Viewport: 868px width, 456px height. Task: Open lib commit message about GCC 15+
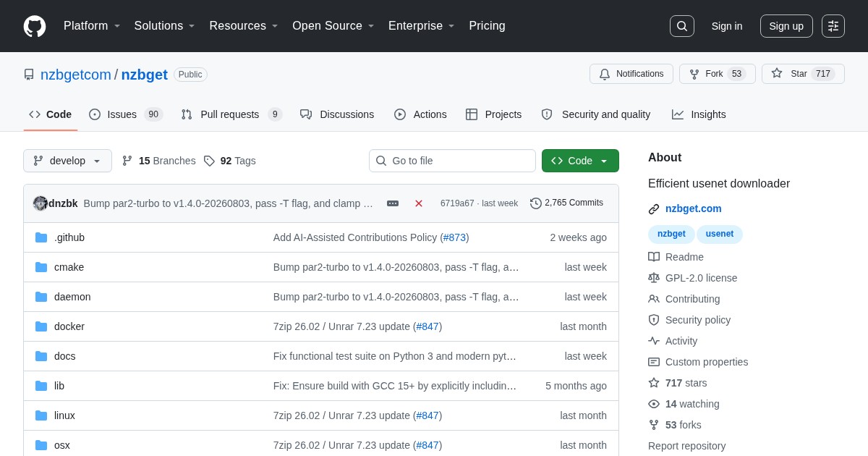tap(395, 386)
